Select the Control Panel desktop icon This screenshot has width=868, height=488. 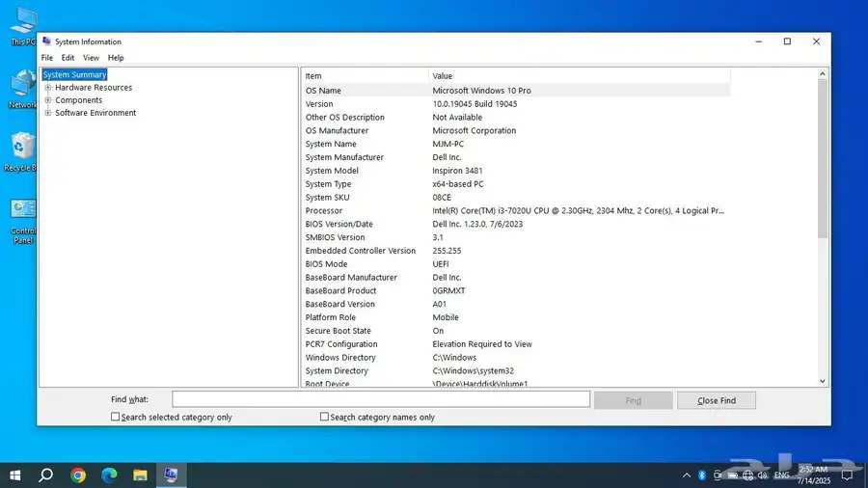coord(23,222)
